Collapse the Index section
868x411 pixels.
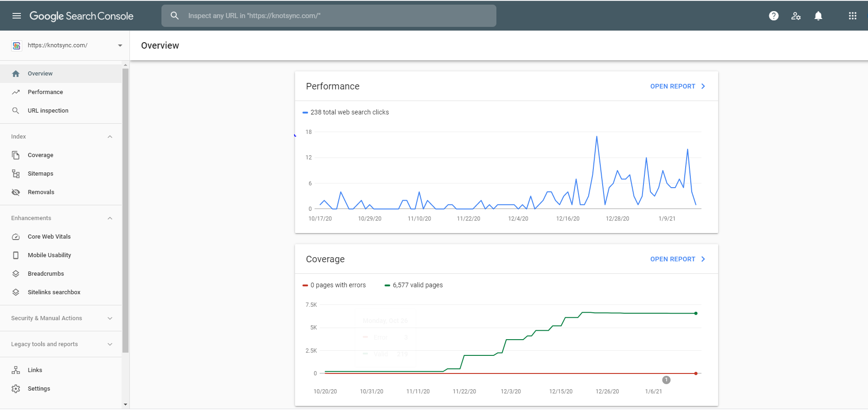coord(110,137)
